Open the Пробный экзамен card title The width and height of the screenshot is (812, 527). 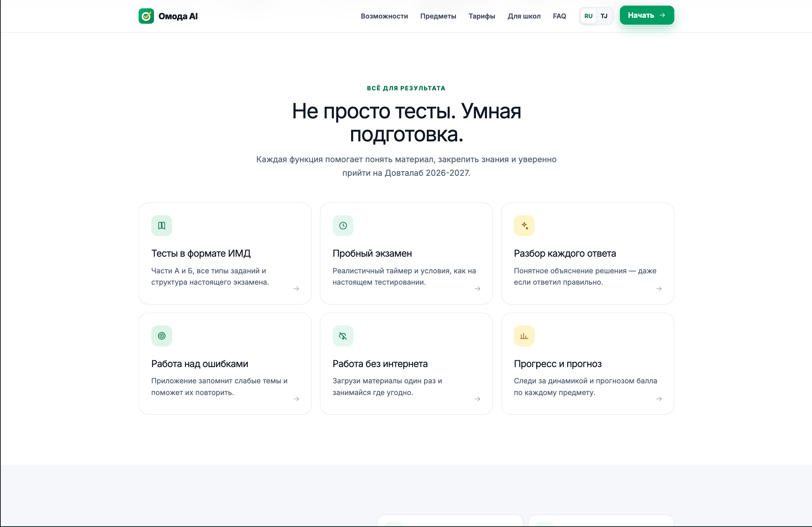(x=372, y=253)
